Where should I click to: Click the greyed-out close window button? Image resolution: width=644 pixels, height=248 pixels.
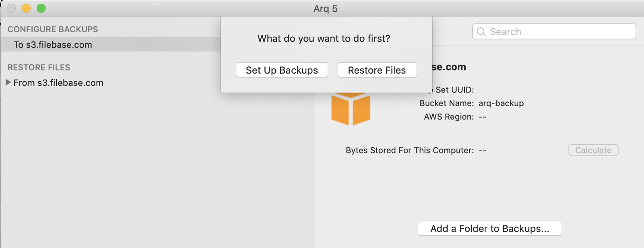pos(11,8)
